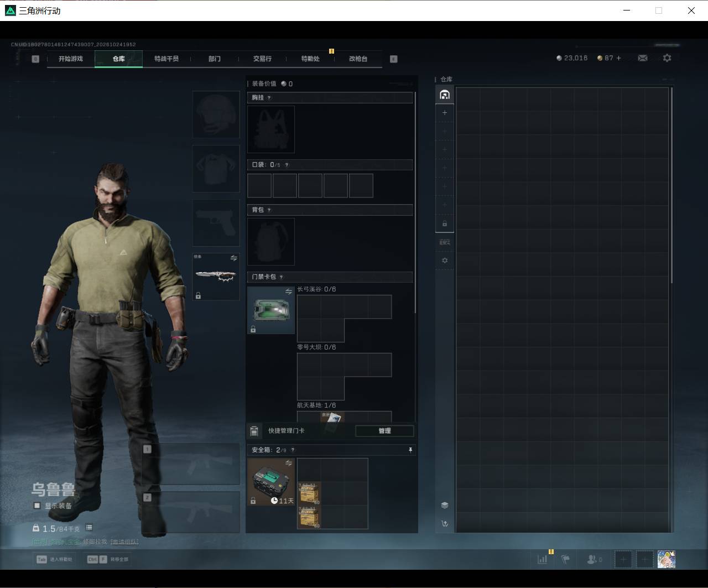
Task: Click the plus icon beside 87 currency
Action: 618,58
